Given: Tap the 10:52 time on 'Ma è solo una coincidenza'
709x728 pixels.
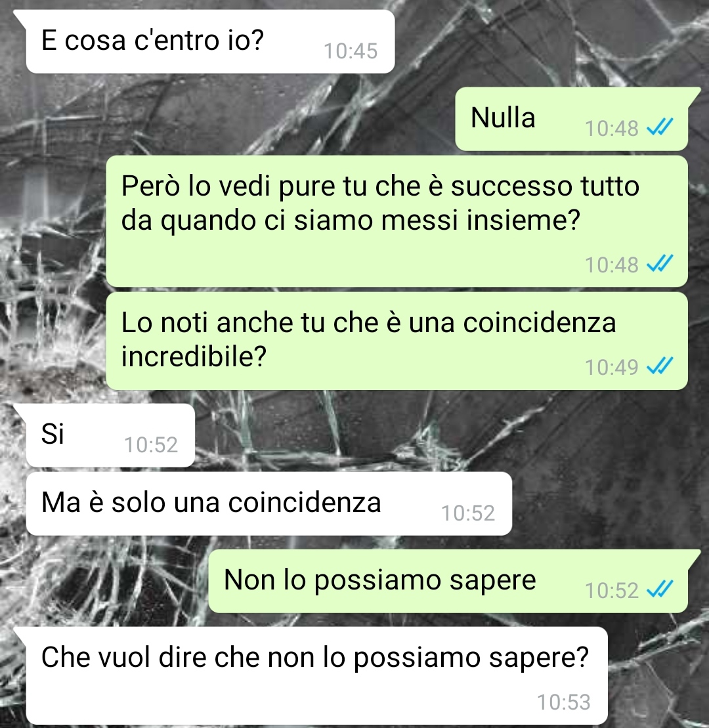Looking at the screenshot, I should [468, 513].
